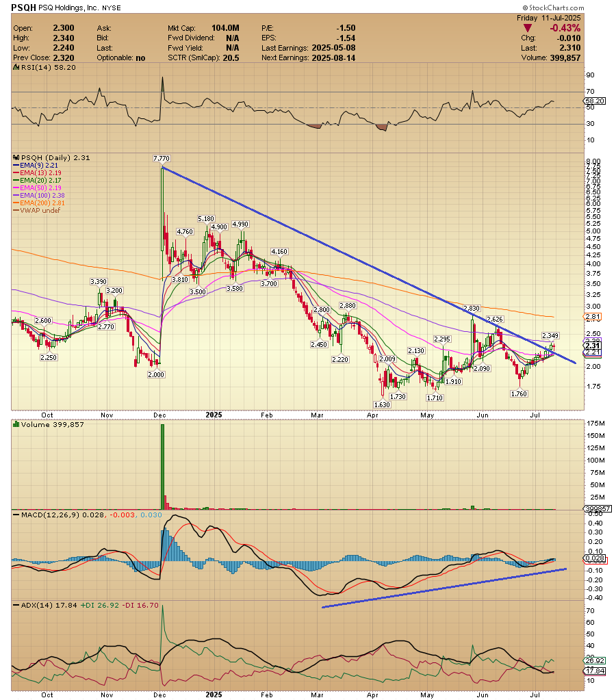Click the 1.630 price low label

382,405
